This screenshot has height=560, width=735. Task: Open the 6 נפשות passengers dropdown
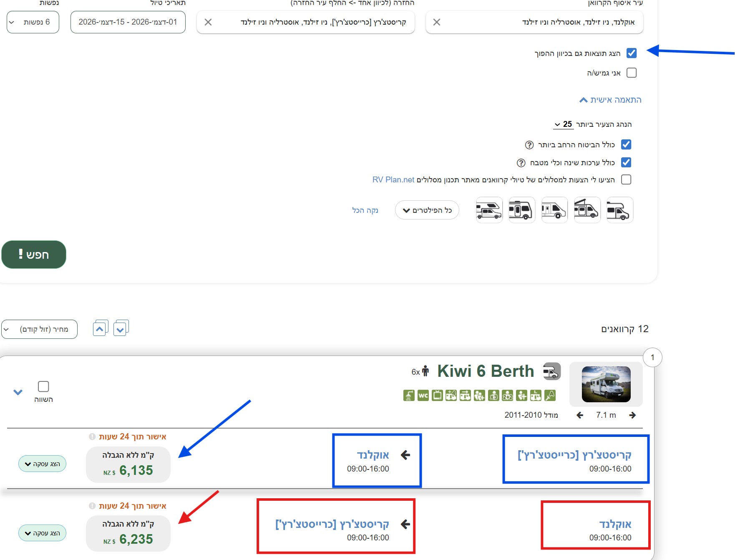coord(33,22)
